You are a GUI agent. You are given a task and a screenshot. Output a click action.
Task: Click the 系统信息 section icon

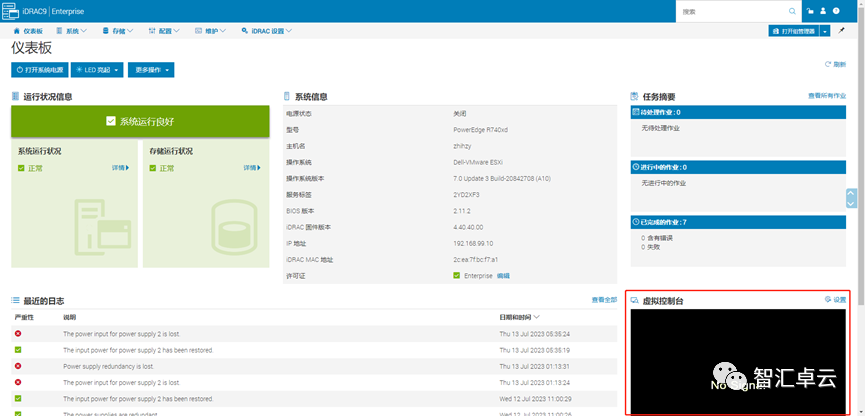[287, 97]
